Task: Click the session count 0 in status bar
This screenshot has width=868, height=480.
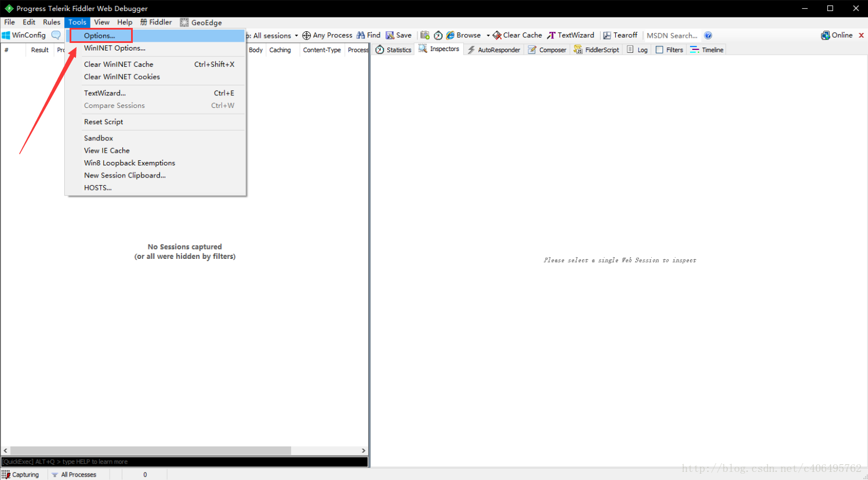Action: pyautogui.click(x=145, y=475)
